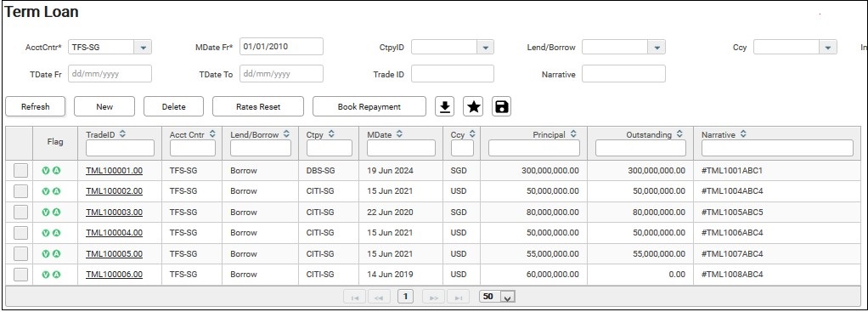Sort by Ccy column arrows
868x312 pixels.
[x=472, y=134]
